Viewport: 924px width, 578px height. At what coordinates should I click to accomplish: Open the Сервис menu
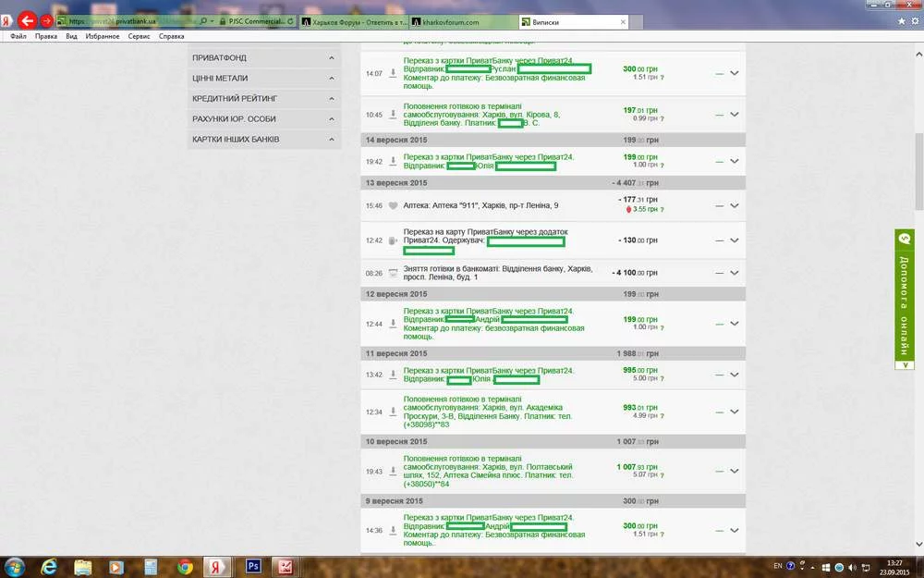coord(140,36)
